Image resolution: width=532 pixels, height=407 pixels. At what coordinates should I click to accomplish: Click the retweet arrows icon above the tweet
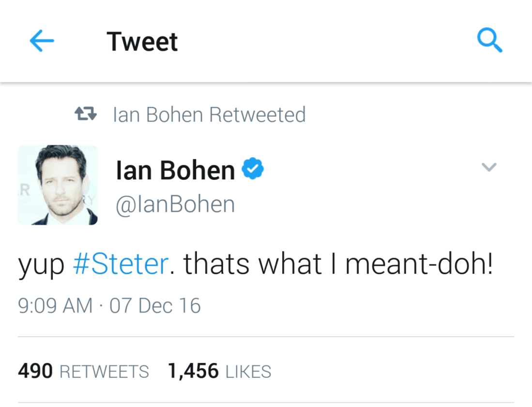pyautogui.click(x=86, y=115)
